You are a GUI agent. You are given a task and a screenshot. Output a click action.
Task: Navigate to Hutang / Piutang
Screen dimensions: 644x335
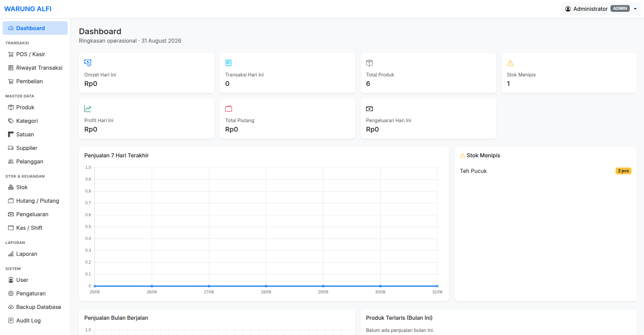[x=35, y=201]
